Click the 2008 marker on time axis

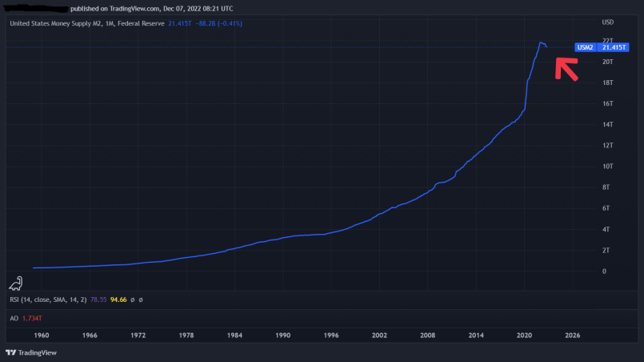427,336
